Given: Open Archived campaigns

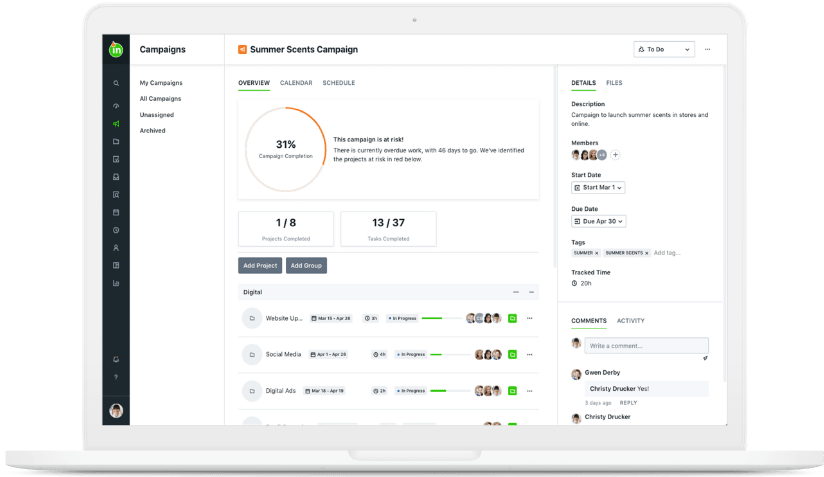Looking at the screenshot, I should click(x=152, y=130).
